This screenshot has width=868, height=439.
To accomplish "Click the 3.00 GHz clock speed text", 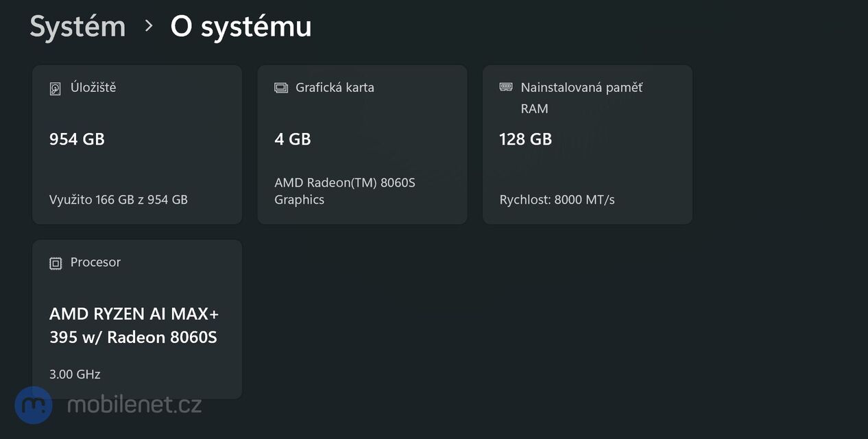I will [74, 374].
